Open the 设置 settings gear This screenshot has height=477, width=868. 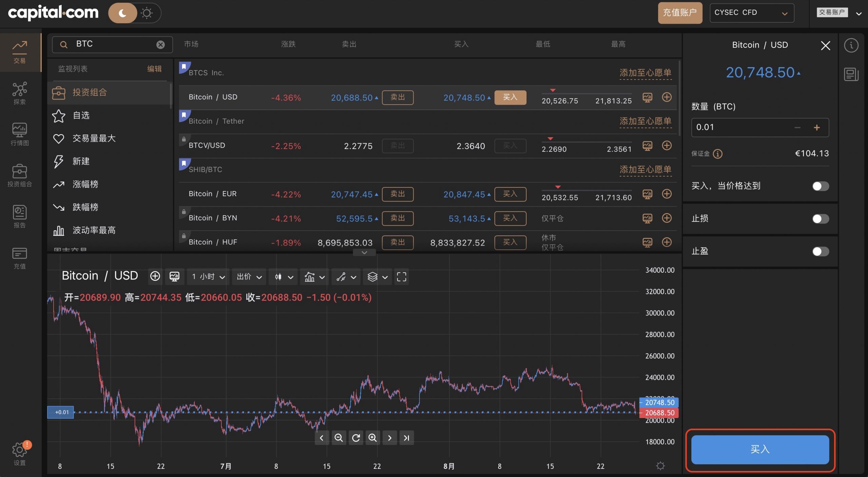pos(20,453)
